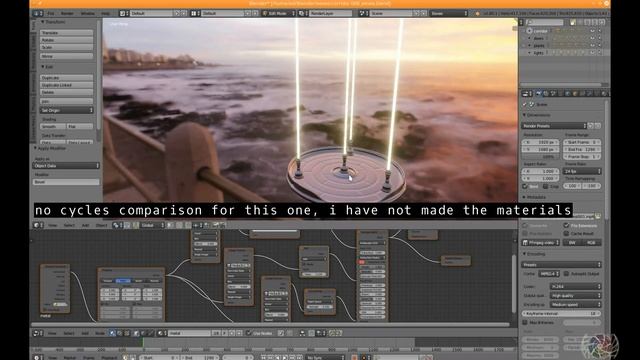Collapse the Transform panel
This screenshot has width=640, height=360.
pyautogui.click(x=43, y=22)
